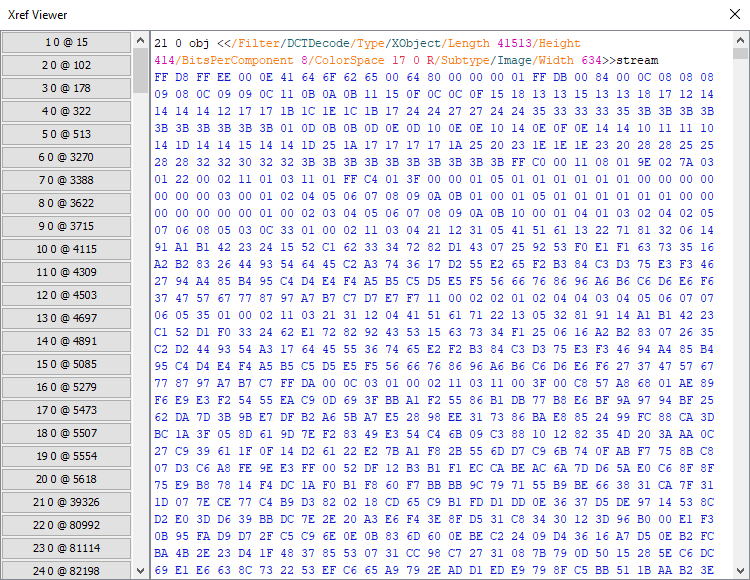
Task: Close the Xref Viewer window
Action: click(729, 14)
